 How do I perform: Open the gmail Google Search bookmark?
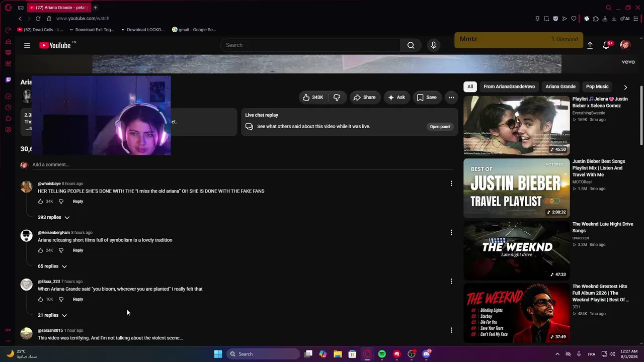(194, 30)
